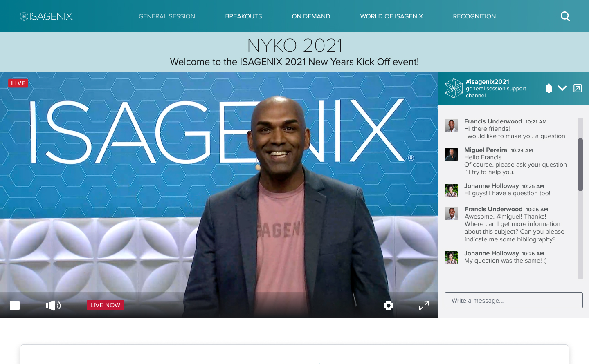
Task: Click the Isagenix logo in header
Action: (x=46, y=16)
